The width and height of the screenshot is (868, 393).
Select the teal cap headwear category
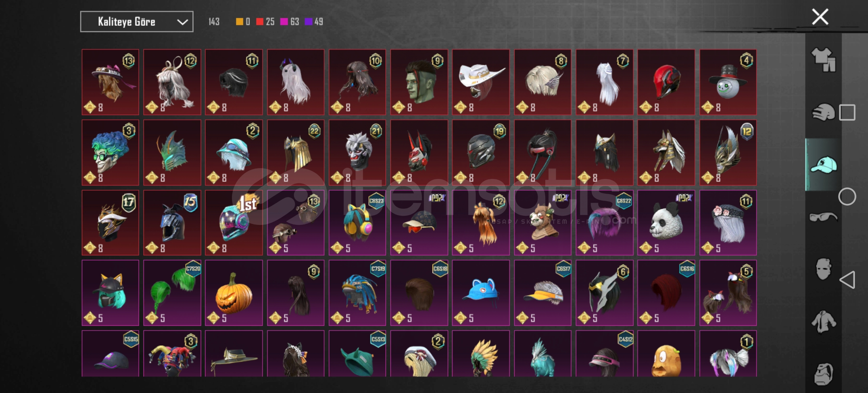coord(823,165)
